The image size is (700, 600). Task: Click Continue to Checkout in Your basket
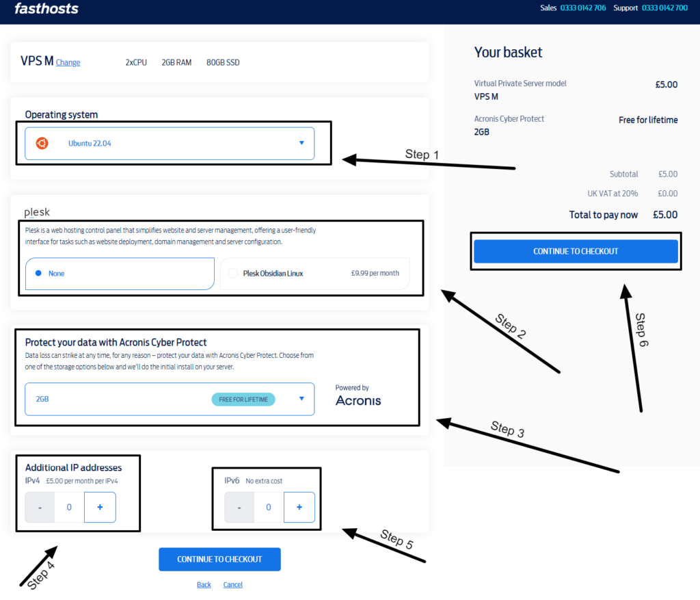pyautogui.click(x=576, y=251)
